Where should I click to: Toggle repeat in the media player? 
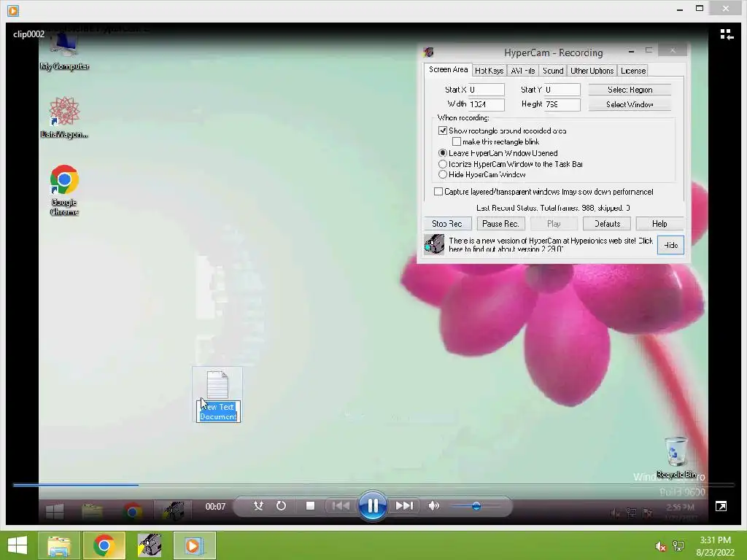[x=282, y=506]
